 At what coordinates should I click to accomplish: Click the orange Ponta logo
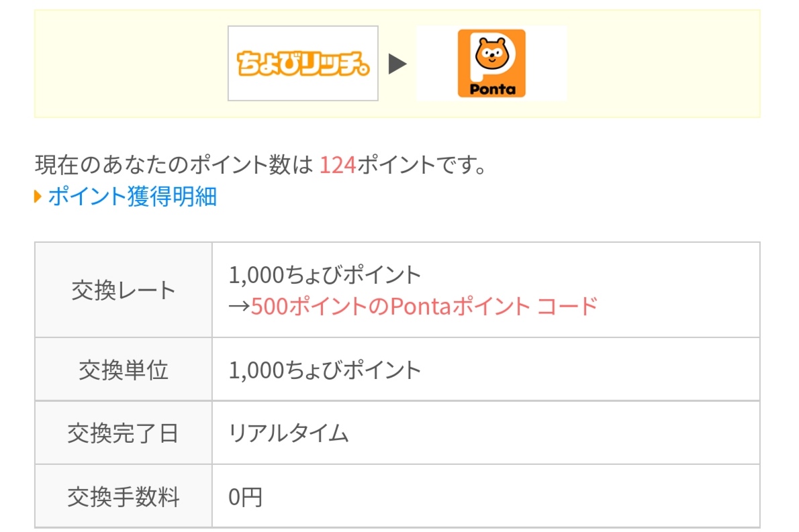click(491, 63)
